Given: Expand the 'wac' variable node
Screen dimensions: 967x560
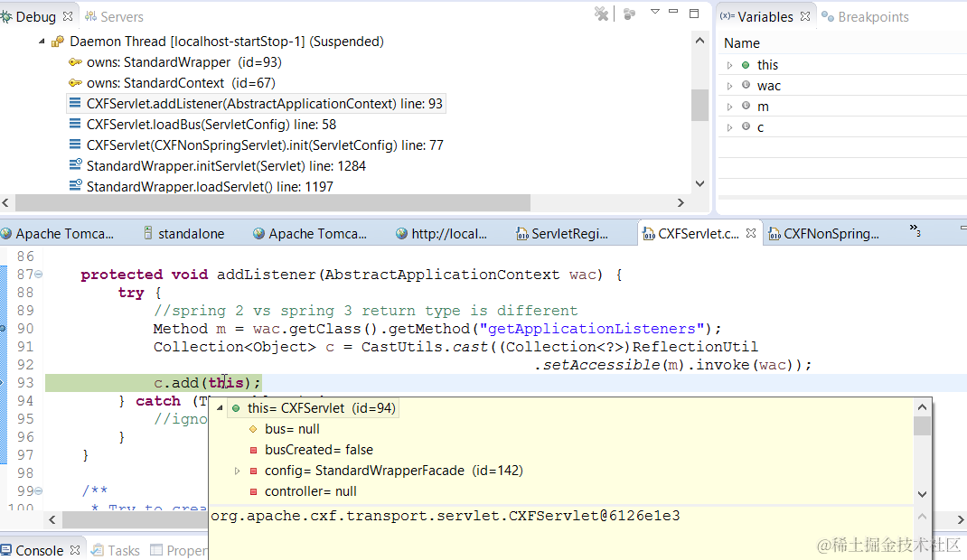Looking at the screenshot, I should click(x=729, y=86).
